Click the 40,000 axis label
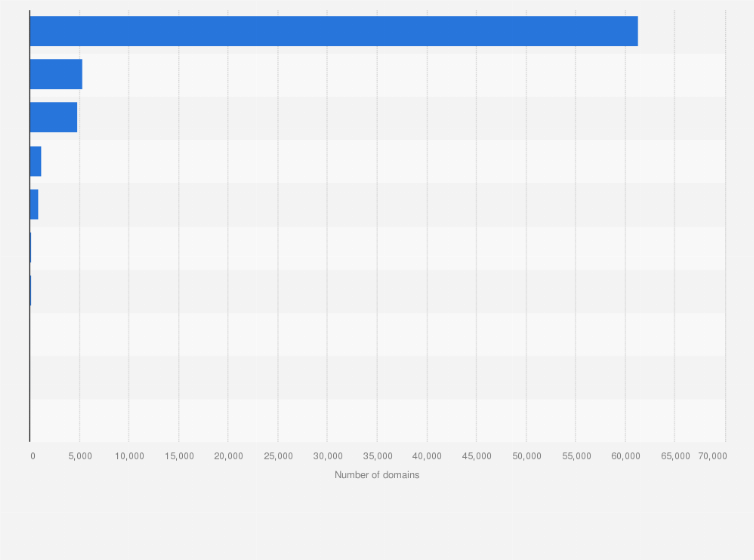Screen dimensions: 754x560 pyautogui.click(x=427, y=456)
